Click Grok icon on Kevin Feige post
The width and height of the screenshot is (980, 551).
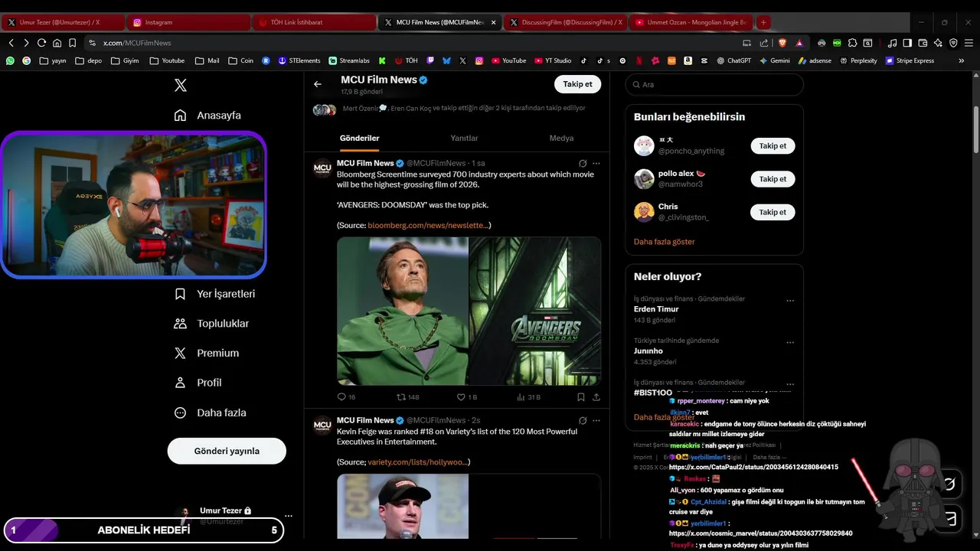(x=583, y=421)
